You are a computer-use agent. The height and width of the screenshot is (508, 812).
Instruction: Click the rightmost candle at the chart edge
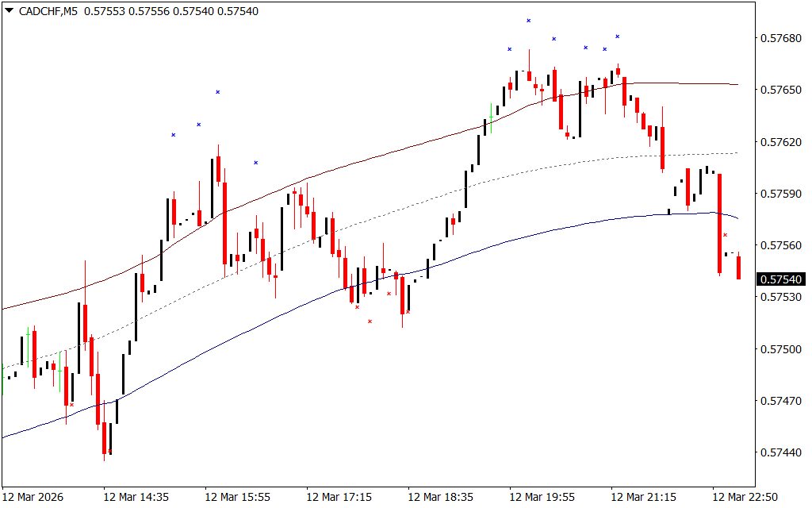[x=738, y=267]
